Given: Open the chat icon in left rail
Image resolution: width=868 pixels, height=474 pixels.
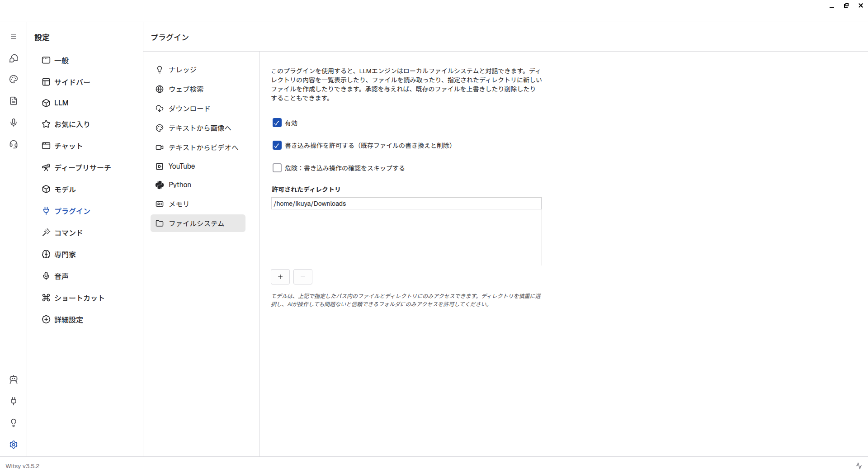Looking at the screenshot, I should point(14,58).
